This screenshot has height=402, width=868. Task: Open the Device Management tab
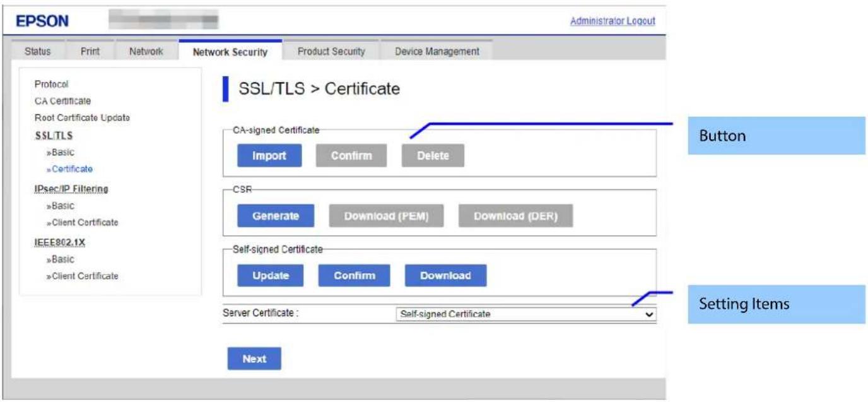point(437,52)
